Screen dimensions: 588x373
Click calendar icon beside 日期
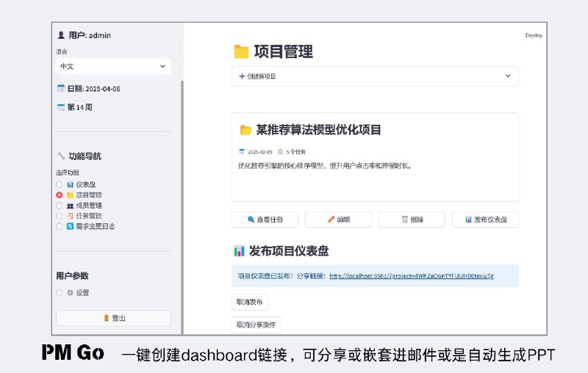point(61,89)
